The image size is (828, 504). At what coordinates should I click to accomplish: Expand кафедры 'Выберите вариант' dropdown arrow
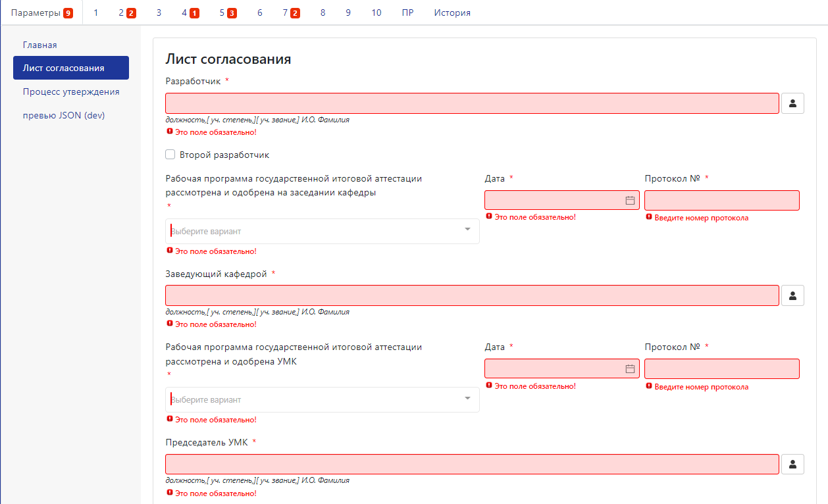[x=468, y=230]
